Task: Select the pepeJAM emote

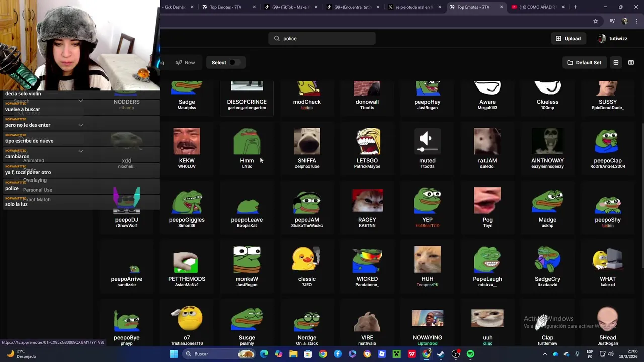Action: pyautogui.click(x=307, y=207)
